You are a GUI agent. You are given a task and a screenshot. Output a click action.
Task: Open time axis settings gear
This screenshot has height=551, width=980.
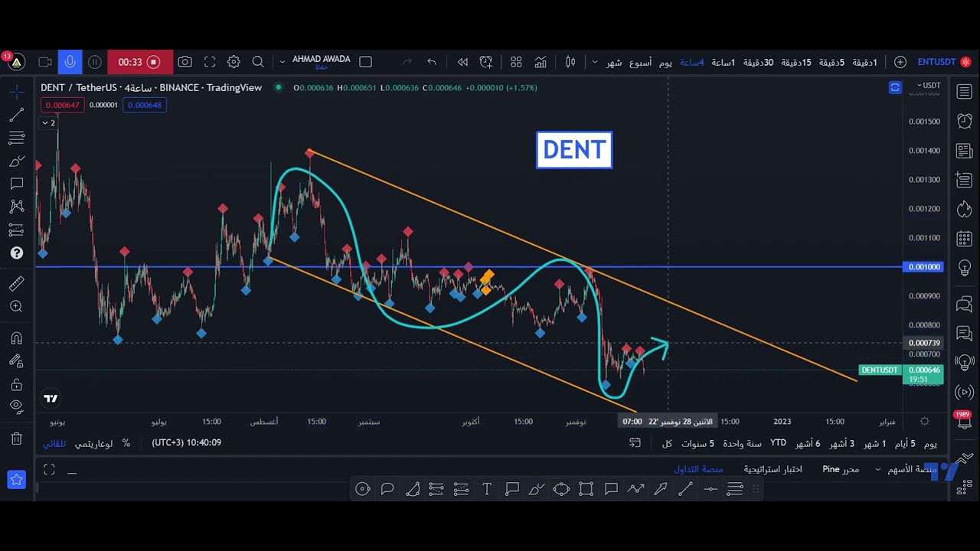click(x=925, y=422)
